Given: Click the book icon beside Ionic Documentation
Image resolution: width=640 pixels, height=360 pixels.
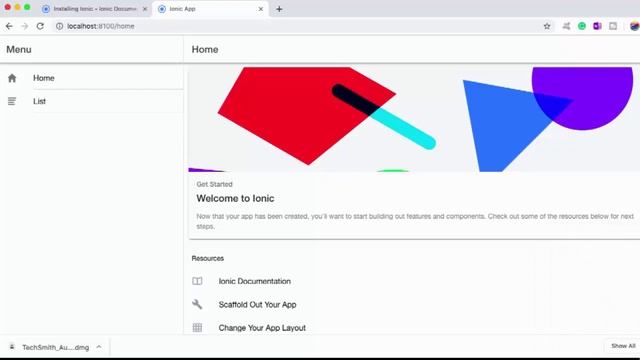Looking at the screenshot, I should tap(197, 281).
